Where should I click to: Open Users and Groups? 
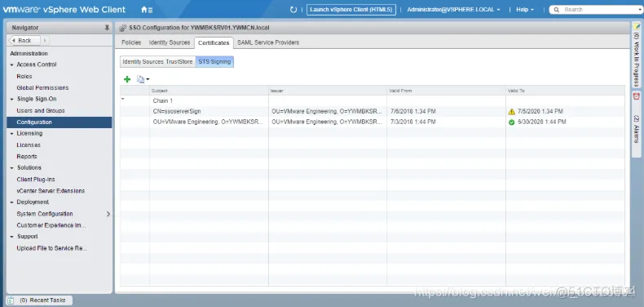coord(41,111)
